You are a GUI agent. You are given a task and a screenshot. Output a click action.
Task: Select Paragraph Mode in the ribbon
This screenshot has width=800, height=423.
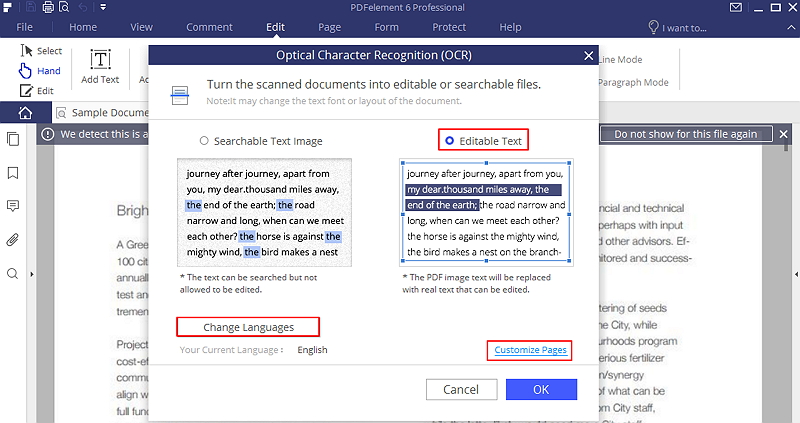(x=633, y=82)
